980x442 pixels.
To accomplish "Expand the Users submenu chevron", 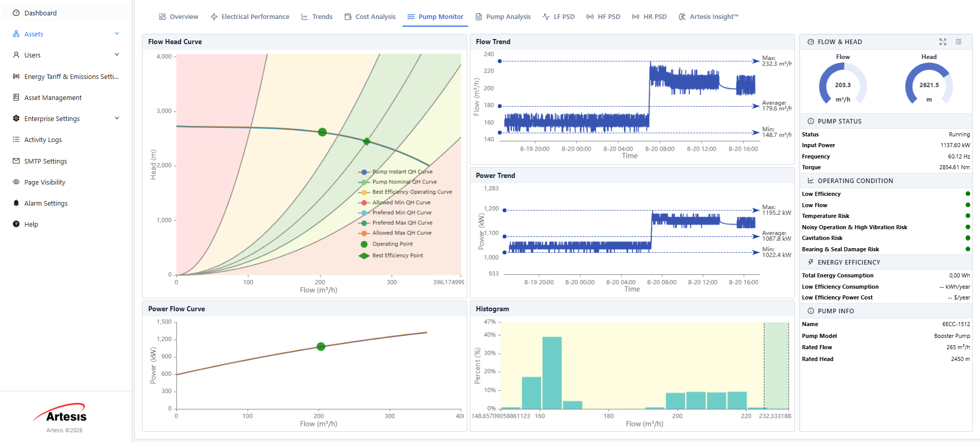I will pyautogui.click(x=117, y=55).
